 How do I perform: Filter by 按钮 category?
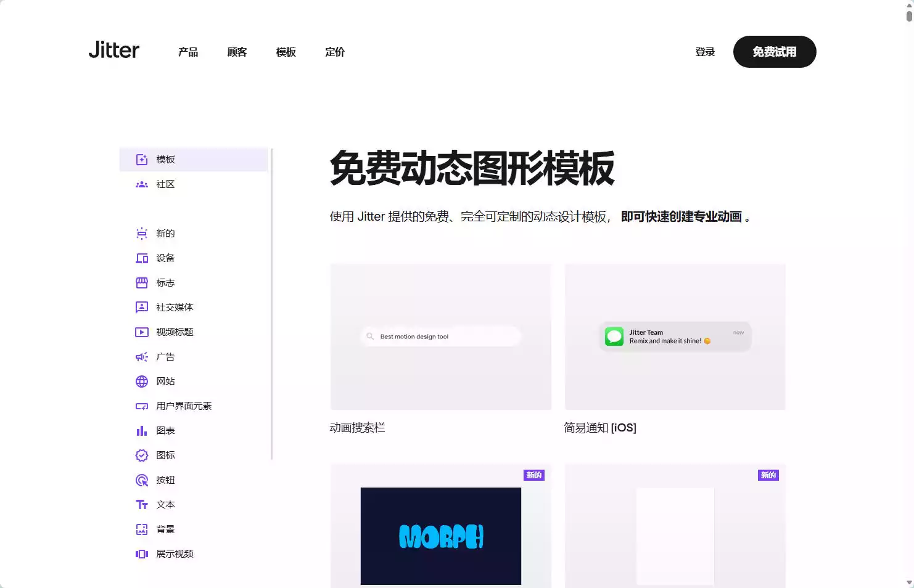[194, 480]
